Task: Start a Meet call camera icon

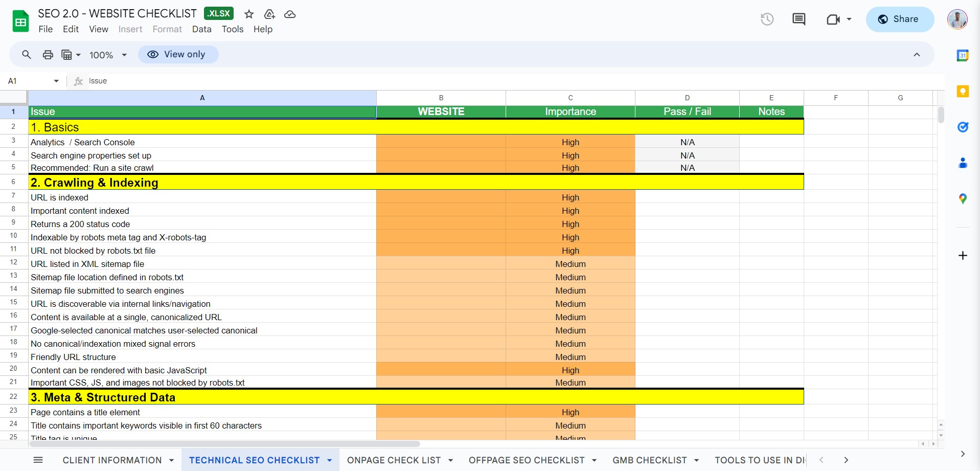Action: click(x=833, y=19)
